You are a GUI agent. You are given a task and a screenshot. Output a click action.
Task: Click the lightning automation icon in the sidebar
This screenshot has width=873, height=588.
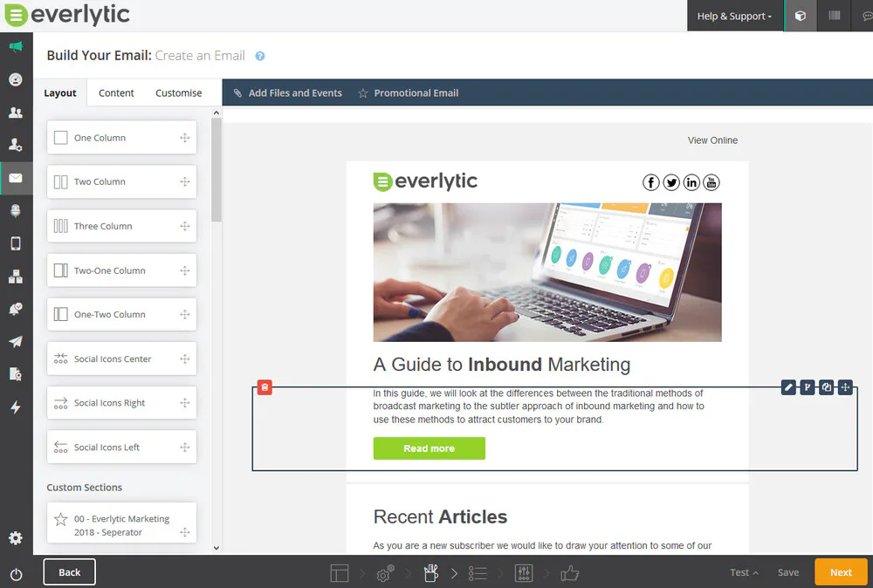pyautogui.click(x=16, y=407)
